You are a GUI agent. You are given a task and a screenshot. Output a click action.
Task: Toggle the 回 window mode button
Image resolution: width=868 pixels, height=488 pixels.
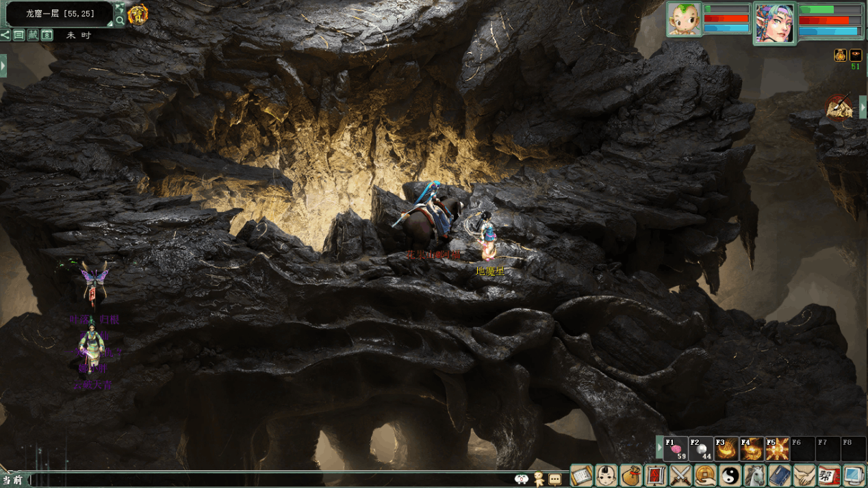(x=19, y=35)
